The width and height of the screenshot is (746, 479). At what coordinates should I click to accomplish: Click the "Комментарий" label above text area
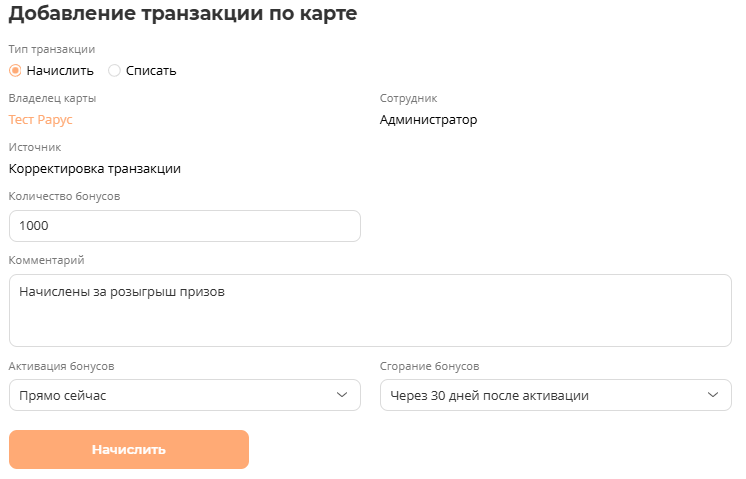tap(46, 260)
